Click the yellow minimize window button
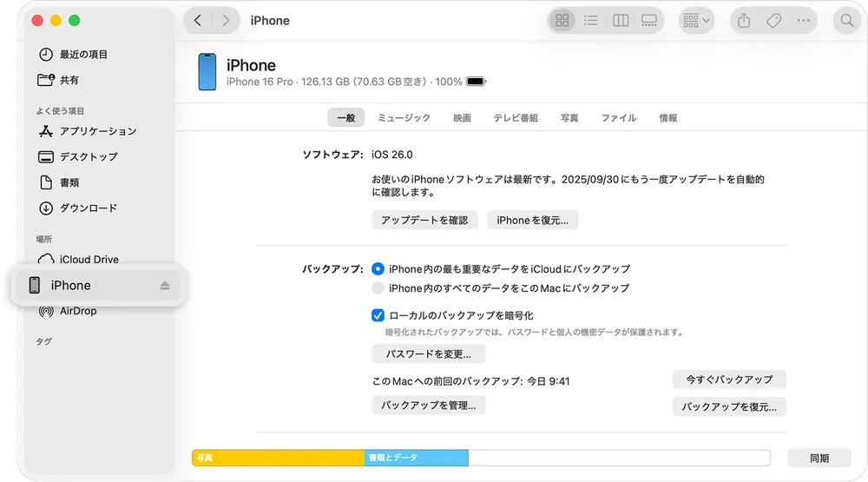Image resolution: width=868 pixels, height=482 pixels. [56, 21]
